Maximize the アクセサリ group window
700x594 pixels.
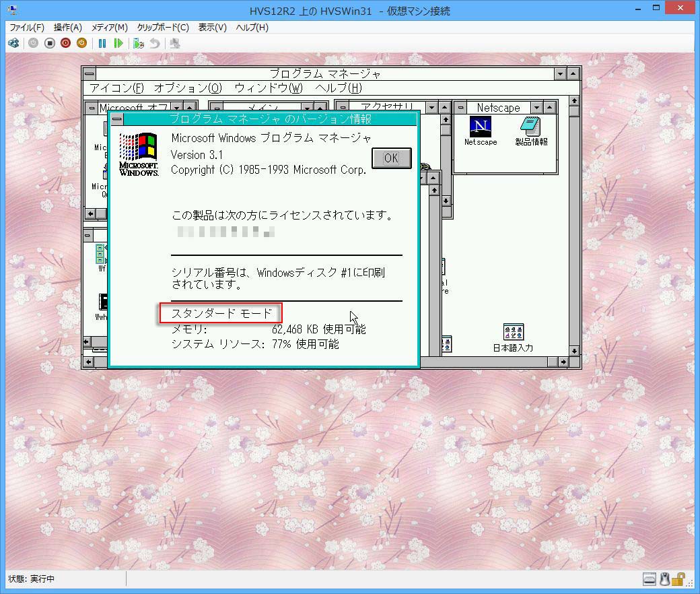point(444,108)
